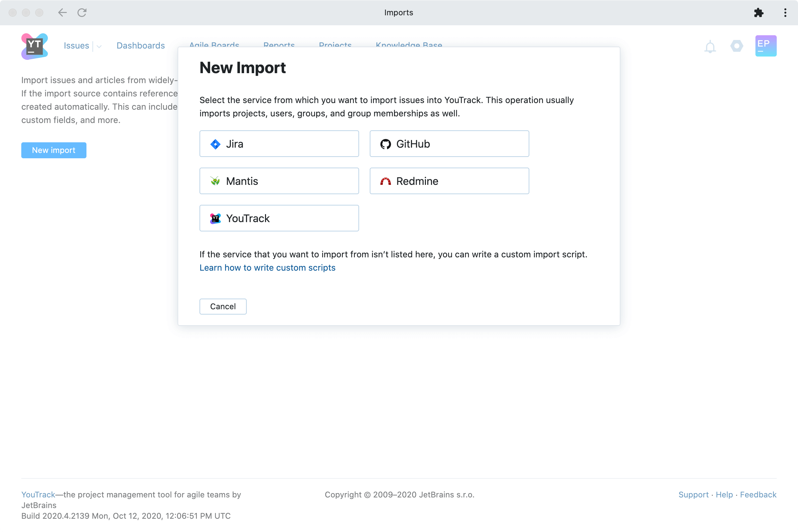Open the Feedback footer link
Screen dimensions: 798x532
[x=758, y=494]
